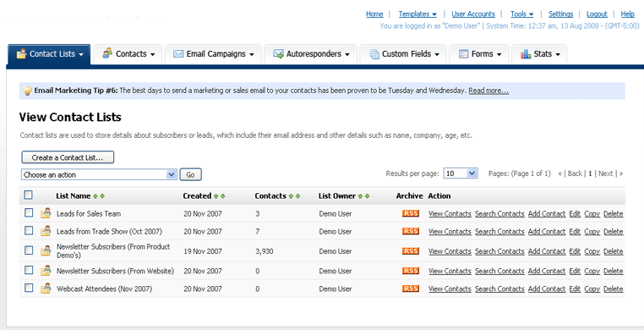Click the list icon beside Leads from Trade Show
Image resolution: width=644 pixels, height=330 pixels.
pos(46,231)
